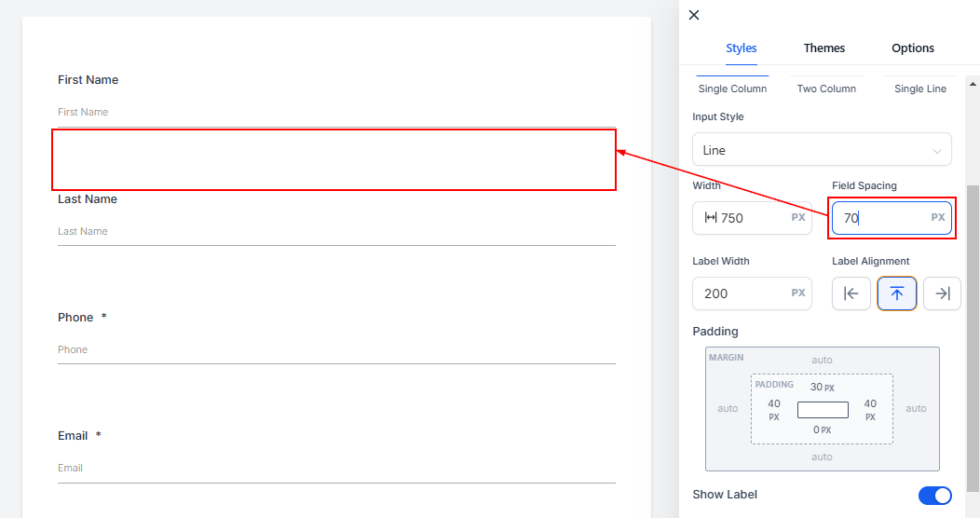The image size is (980, 518).
Task: Select right label alignment icon
Action: (942, 293)
